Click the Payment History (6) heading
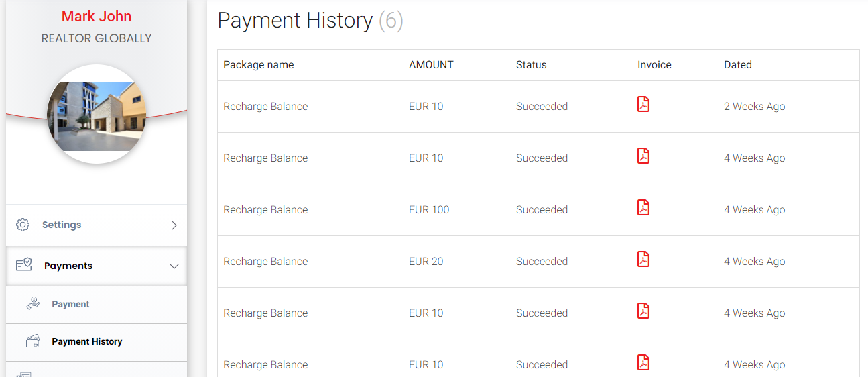Image resolution: width=868 pixels, height=377 pixels. tap(310, 21)
